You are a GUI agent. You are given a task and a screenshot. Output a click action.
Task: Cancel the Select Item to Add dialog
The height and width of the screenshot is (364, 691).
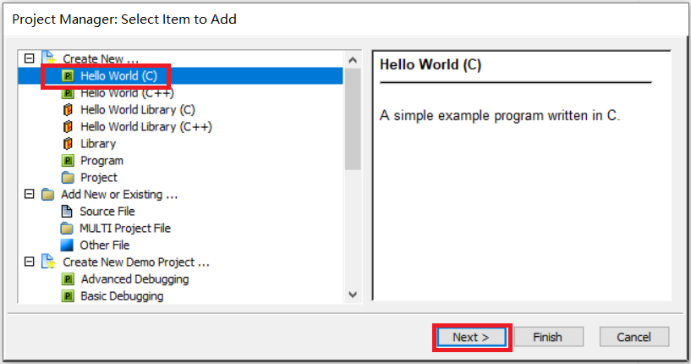pos(634,337)
